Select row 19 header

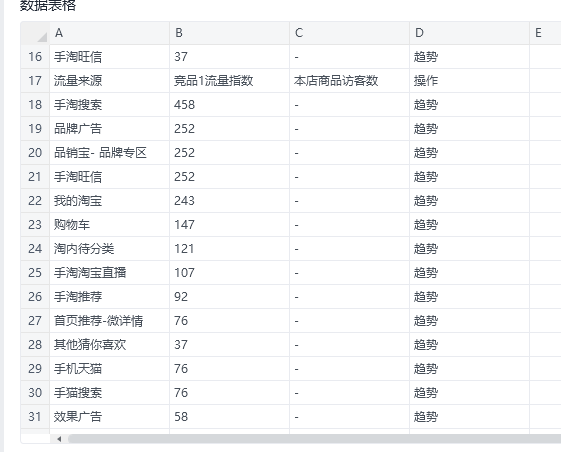click(35, 128)
